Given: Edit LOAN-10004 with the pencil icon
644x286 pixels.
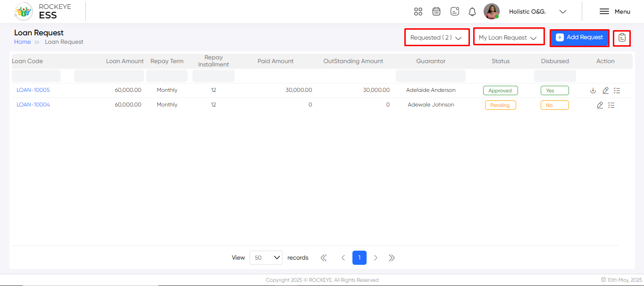Looking at the screenshot, I should [600, 105].
